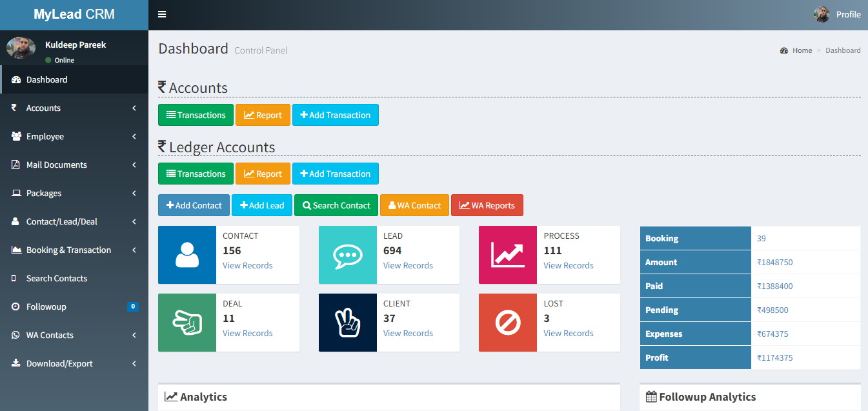The height and width of the screenshot is (411, 868).
Task: Click the teal Lead chat bubble icon
Action: coord(348,255)
